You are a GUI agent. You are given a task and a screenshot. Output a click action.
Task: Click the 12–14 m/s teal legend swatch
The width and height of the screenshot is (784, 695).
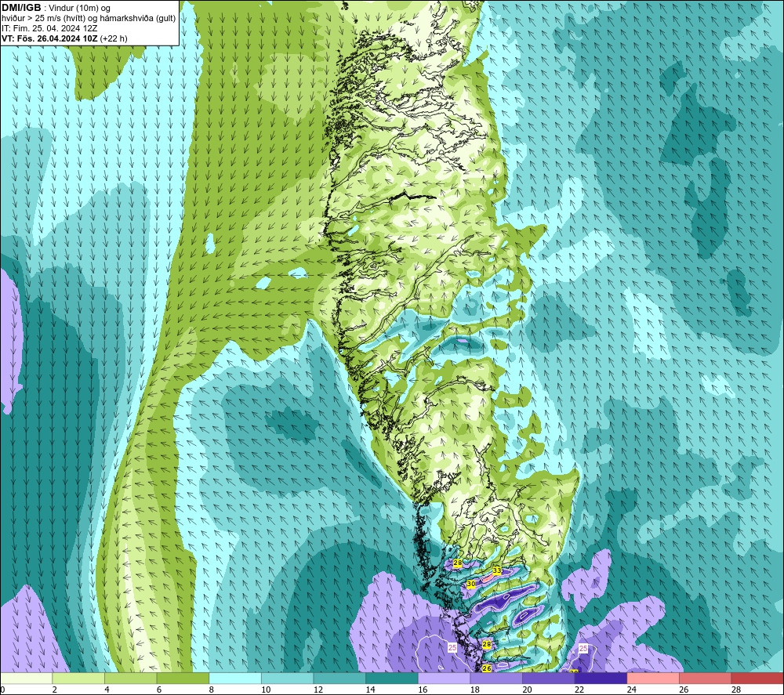click(x=339, y=678)
